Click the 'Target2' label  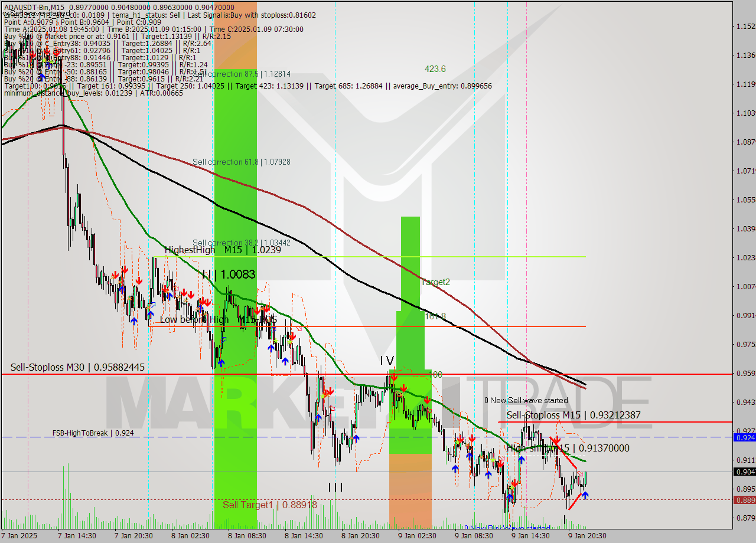tap(435, 282)
